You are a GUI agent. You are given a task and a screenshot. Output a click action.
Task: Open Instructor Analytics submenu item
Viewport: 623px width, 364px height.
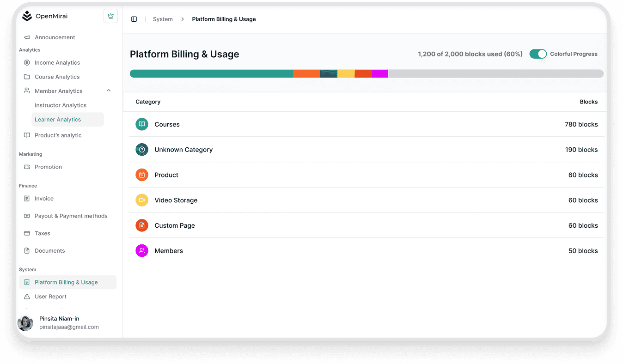click(61, 105)
